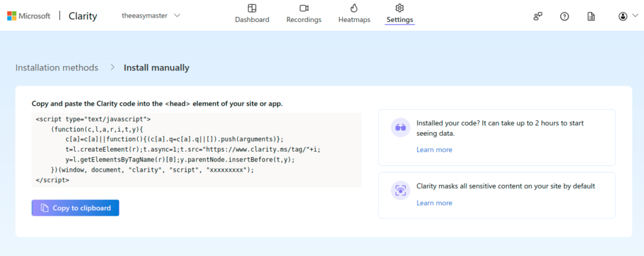Go back to Installation methods breadcrumb
Image resolution: width=644 pixels, height=256 pixels.
point(57,68)
